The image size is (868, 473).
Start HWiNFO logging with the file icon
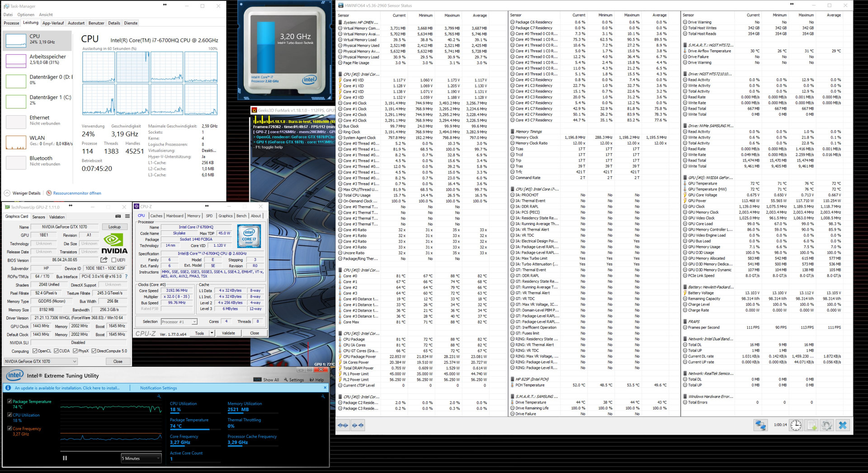click(x=811, y=425)
